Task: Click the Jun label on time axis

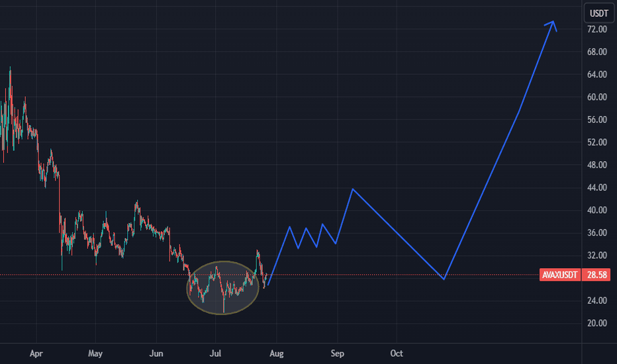Action: pos(156,354)
